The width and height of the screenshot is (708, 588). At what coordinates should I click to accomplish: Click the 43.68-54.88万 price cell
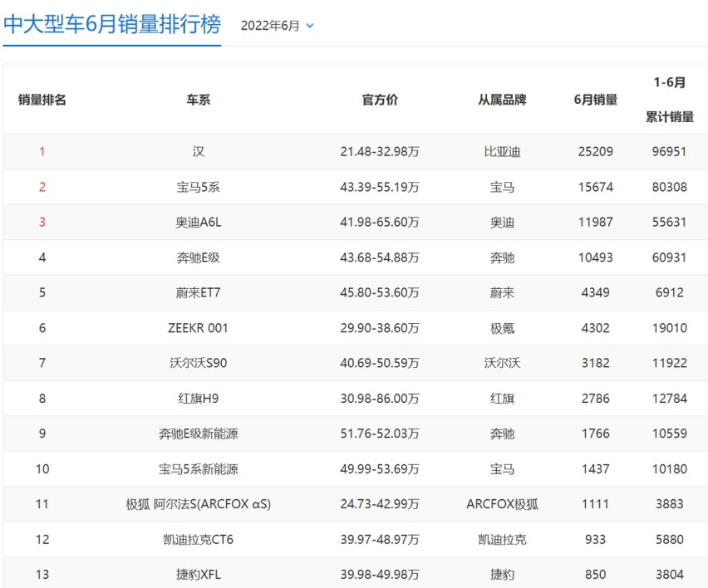pyautogui.click(x=380, y=257)
